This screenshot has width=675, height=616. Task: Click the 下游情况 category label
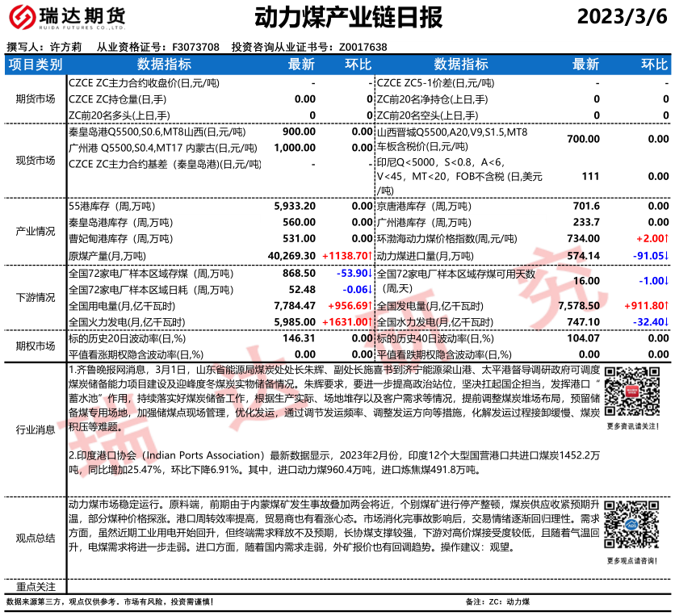coord(36,297)
